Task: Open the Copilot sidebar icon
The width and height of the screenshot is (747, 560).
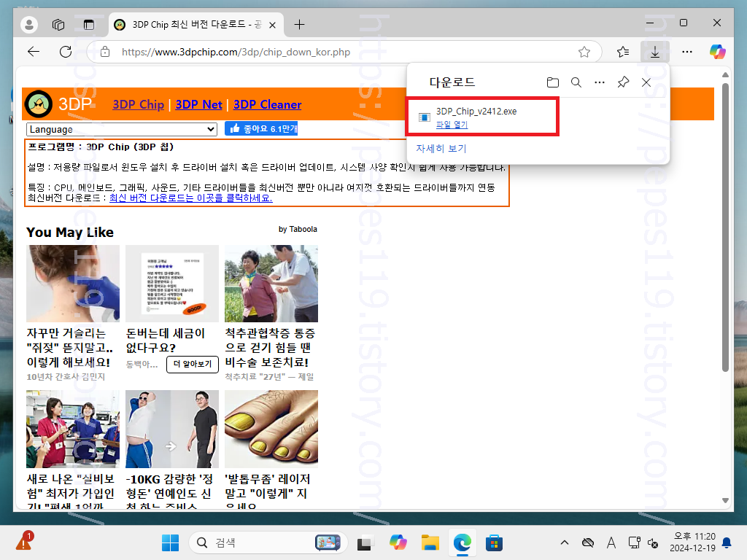Action: coord(718,52)
